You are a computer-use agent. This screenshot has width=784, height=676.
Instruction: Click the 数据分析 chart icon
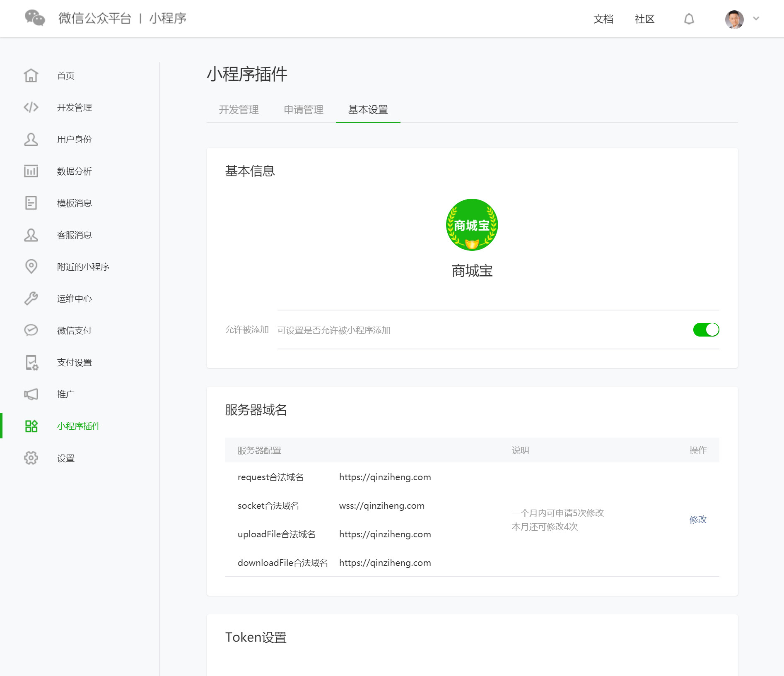click(31, 171)
